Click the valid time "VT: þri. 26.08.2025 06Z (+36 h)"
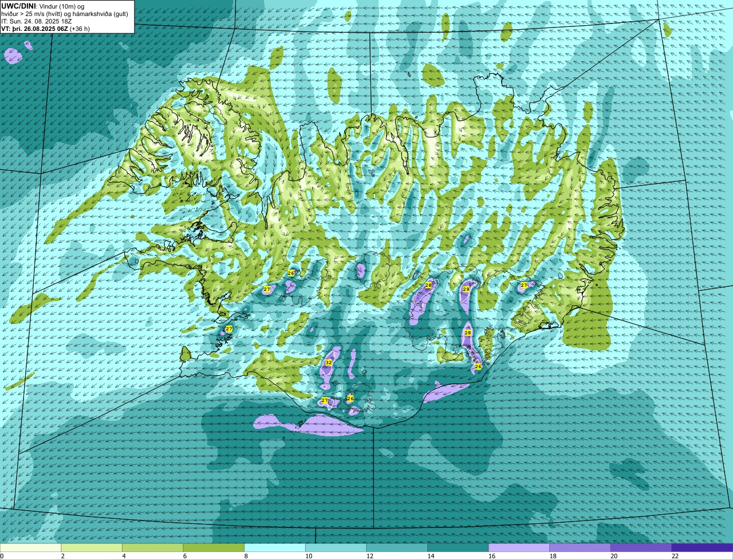733x560 pixels. pyautogui.click(x=46, y=29)
